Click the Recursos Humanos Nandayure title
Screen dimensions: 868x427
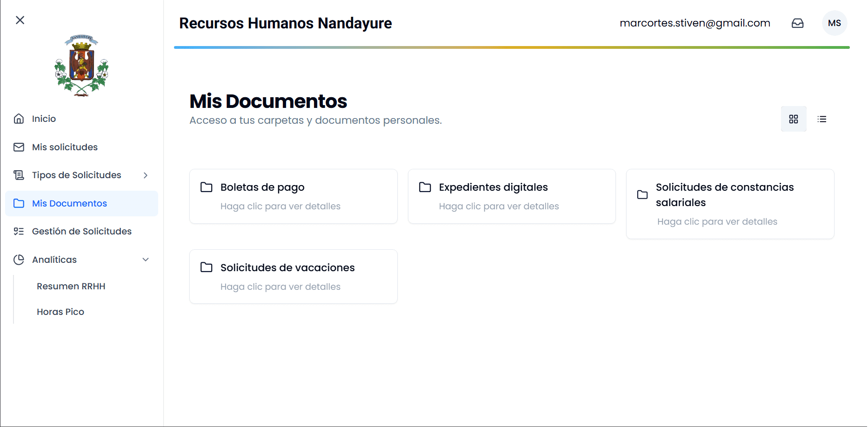point(286,23)
